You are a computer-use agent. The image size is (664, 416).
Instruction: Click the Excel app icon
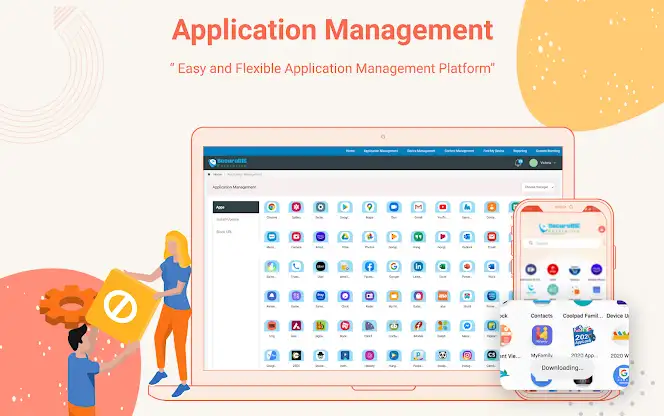[x=443, y=266]
